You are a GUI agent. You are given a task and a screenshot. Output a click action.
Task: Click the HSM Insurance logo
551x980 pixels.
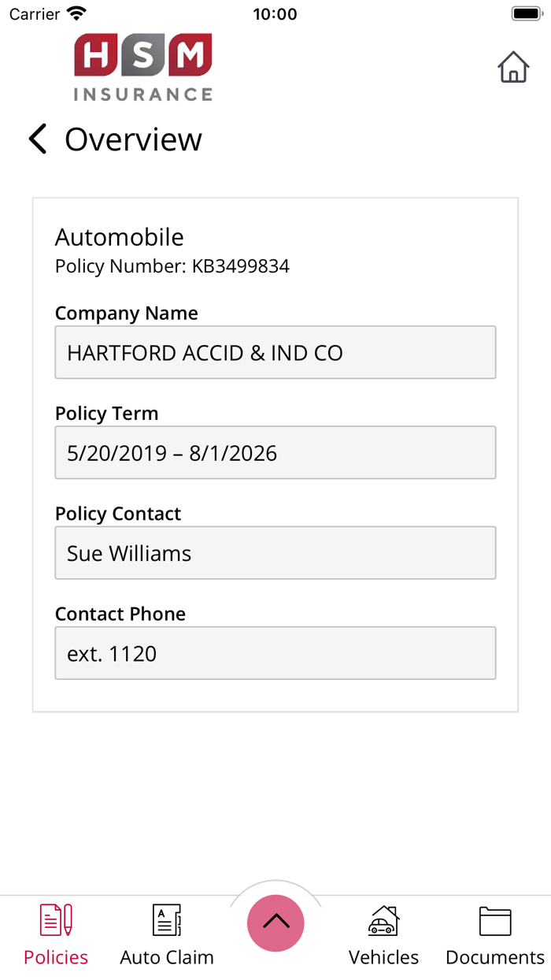pos(142,66)
